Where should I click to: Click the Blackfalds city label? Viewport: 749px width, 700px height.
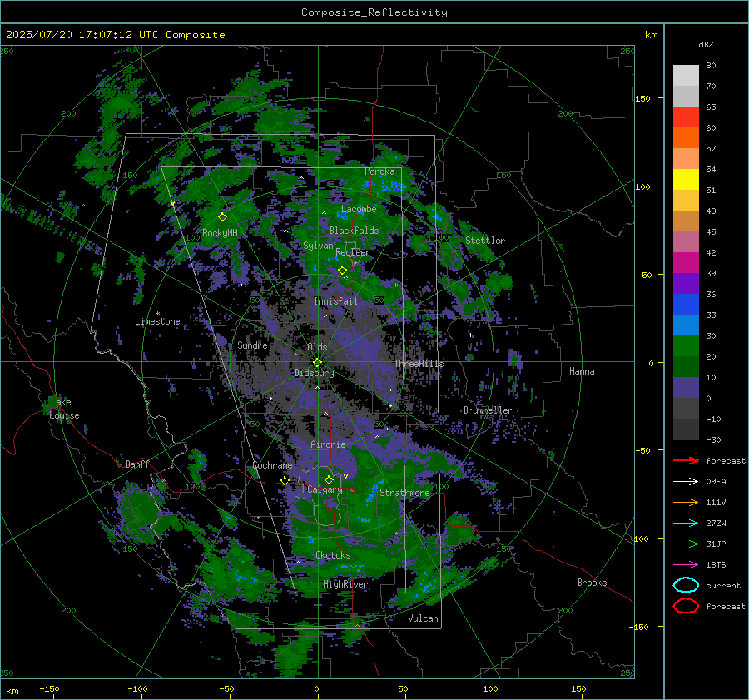[x=354, y=231]
